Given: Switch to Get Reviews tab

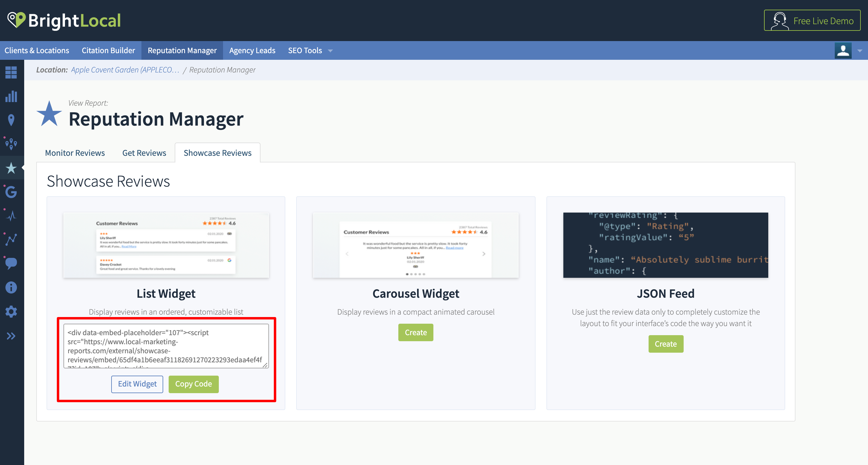Looking at the screenshot, I should pyautogui.click(x=144, y=153).
